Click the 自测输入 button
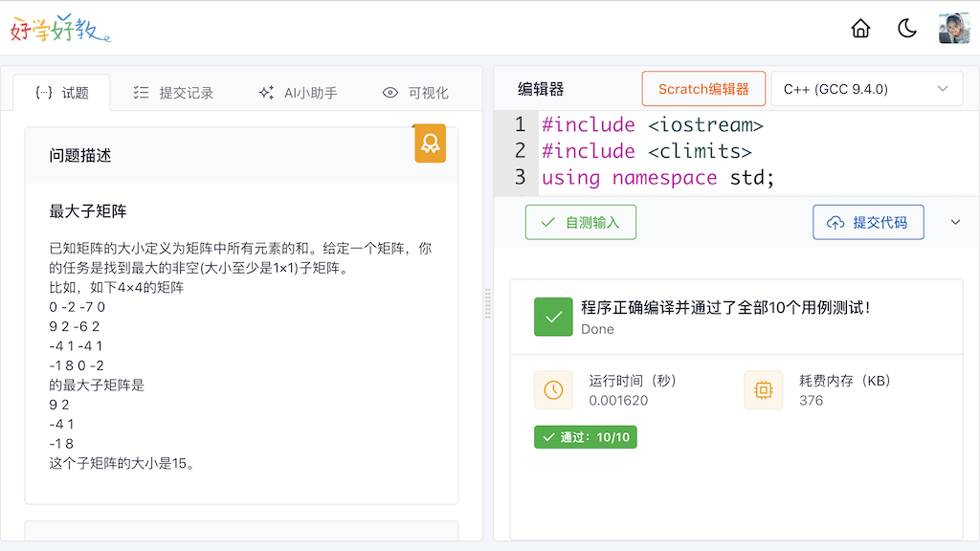 pos(580,221)
